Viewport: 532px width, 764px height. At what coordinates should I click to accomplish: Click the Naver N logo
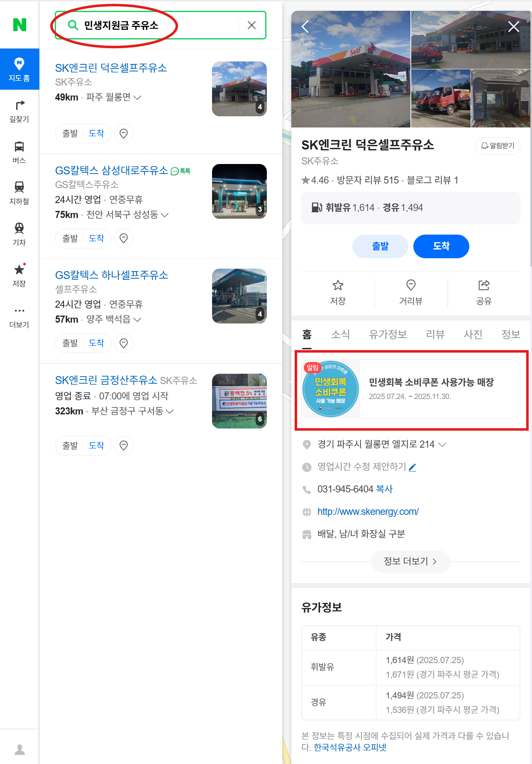[20, 25]
